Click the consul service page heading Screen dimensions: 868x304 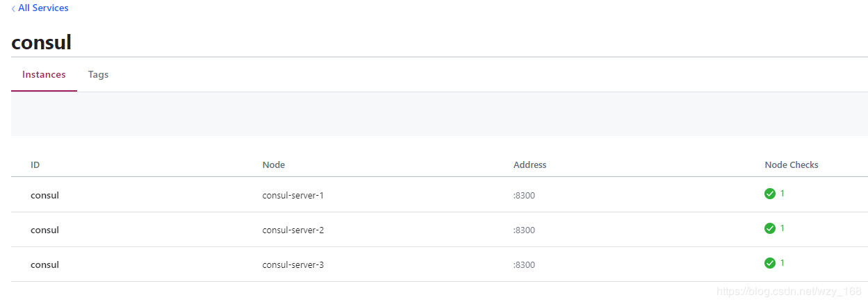(41, 42)
